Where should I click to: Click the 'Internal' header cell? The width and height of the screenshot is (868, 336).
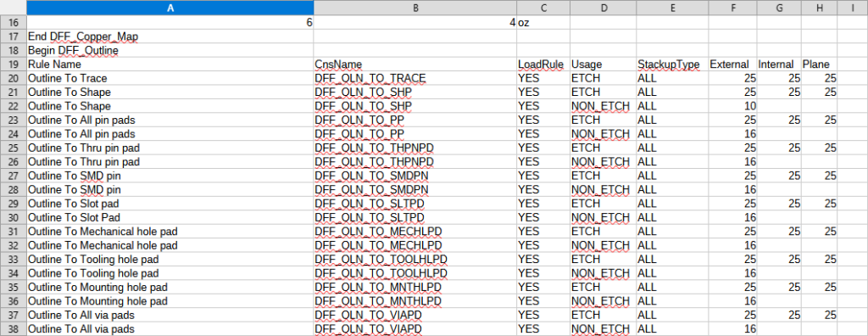(x=780, y=64)
